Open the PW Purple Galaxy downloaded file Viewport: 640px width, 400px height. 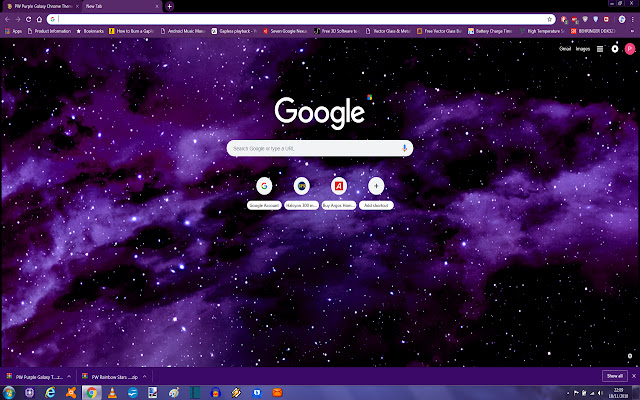tap(35, 377)
